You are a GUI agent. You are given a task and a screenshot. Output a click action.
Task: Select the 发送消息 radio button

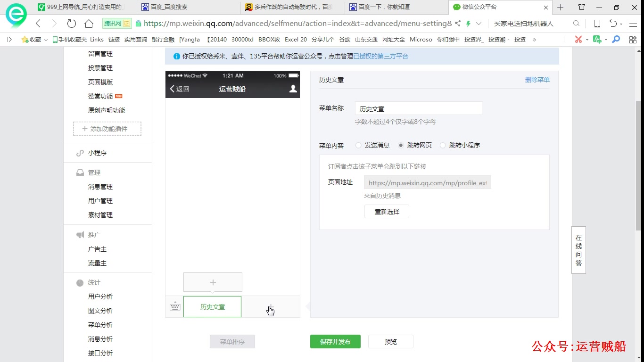pyautogui.click(x=359, y=145)
